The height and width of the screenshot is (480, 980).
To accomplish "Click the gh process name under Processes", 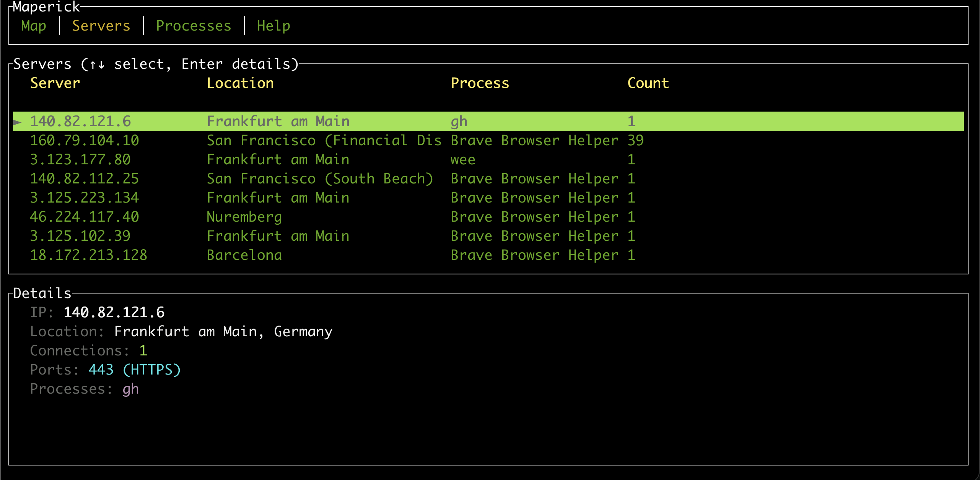I will click(x=130, y=388).
